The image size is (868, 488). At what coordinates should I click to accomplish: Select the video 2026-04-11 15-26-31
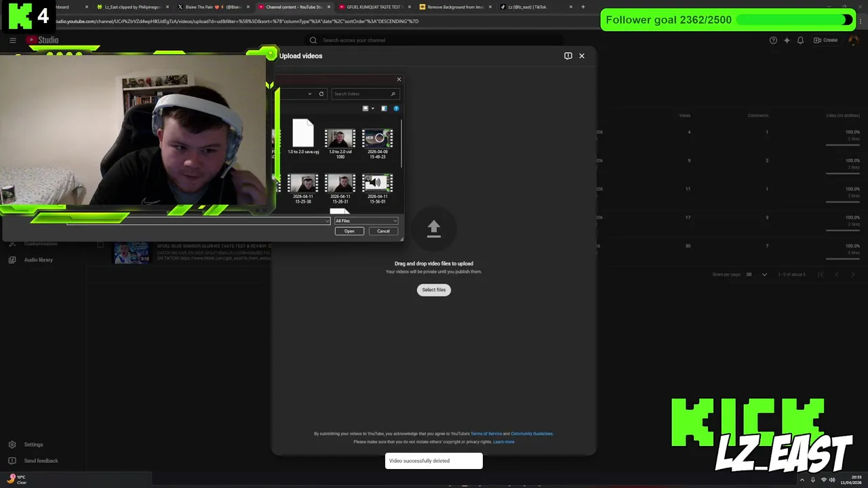340,189
